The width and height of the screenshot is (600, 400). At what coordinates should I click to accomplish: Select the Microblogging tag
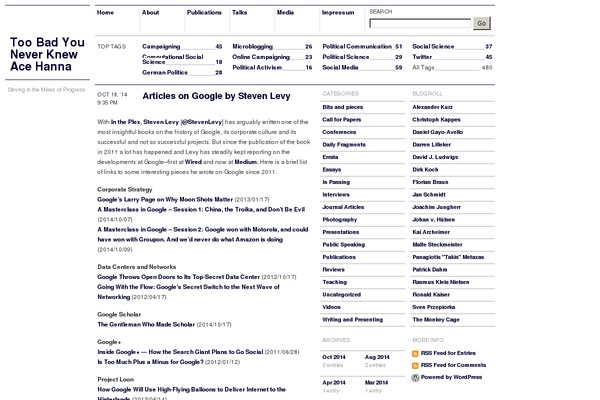click(x=253, y=46)
